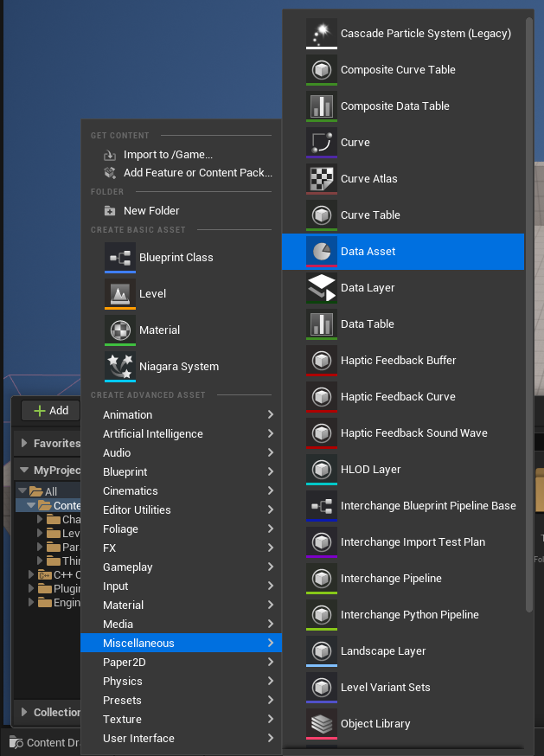Image resolution: width=544 pixels, height=756 pixels.
Task: Select the Level asset icon
Action: 119,293
